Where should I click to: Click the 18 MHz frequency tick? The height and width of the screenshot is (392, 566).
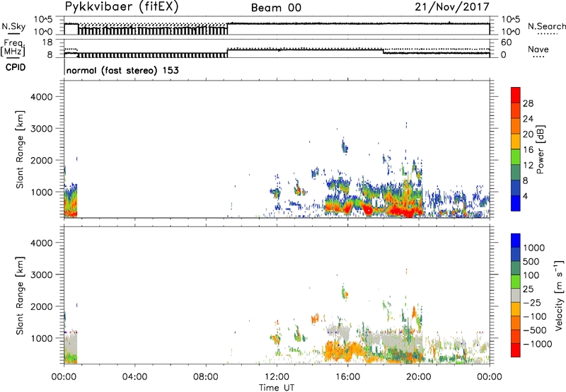coord(47,42)
